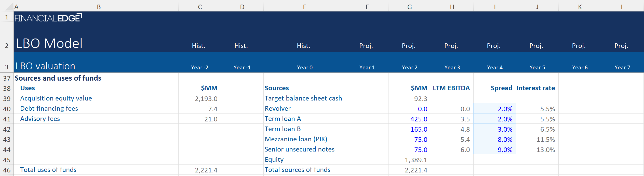Select column G header
Screen dimensions: 644x176
(x=409, y=7)
